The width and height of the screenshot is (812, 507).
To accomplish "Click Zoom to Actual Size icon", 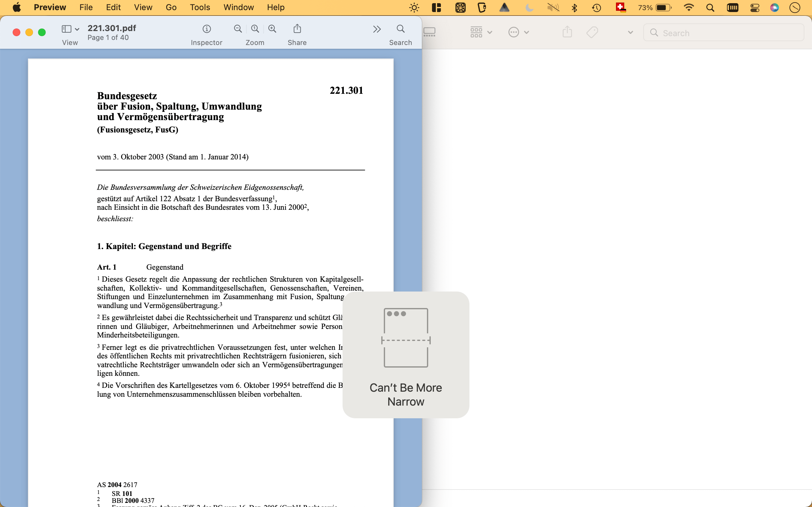I will (x=255, y=29).
